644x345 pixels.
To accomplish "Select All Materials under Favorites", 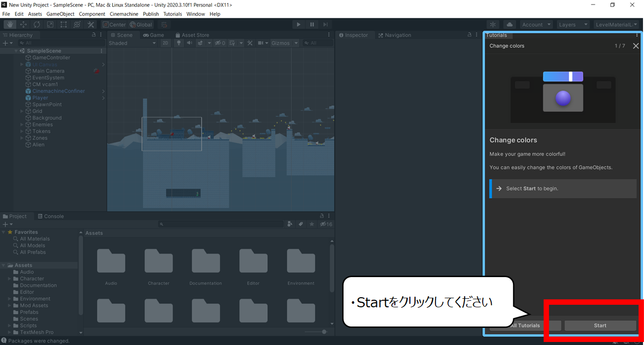I will [35, 239].
